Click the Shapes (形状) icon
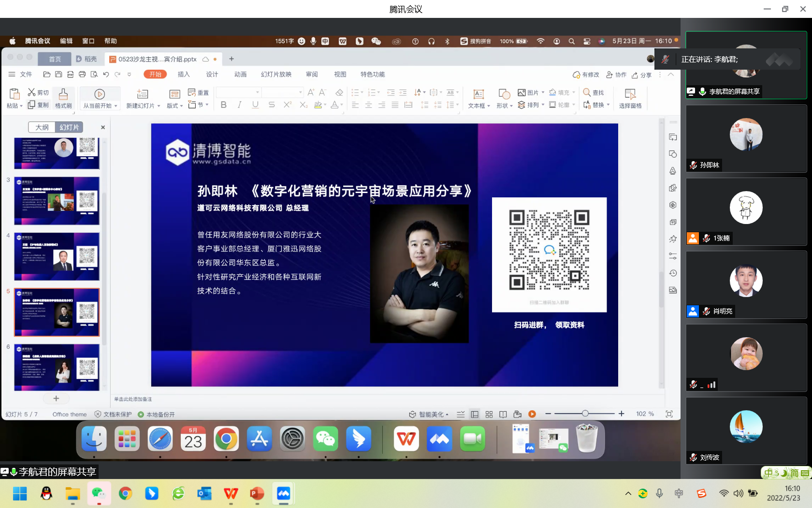812x508 pixels. point(504,94)
